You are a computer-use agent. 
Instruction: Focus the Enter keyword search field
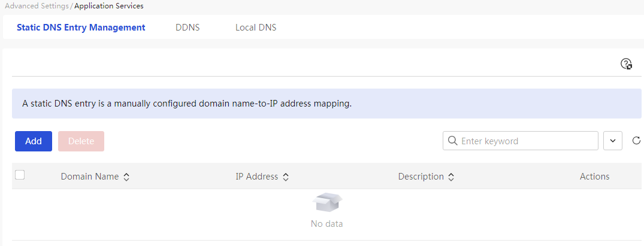(x=527, y=141)
